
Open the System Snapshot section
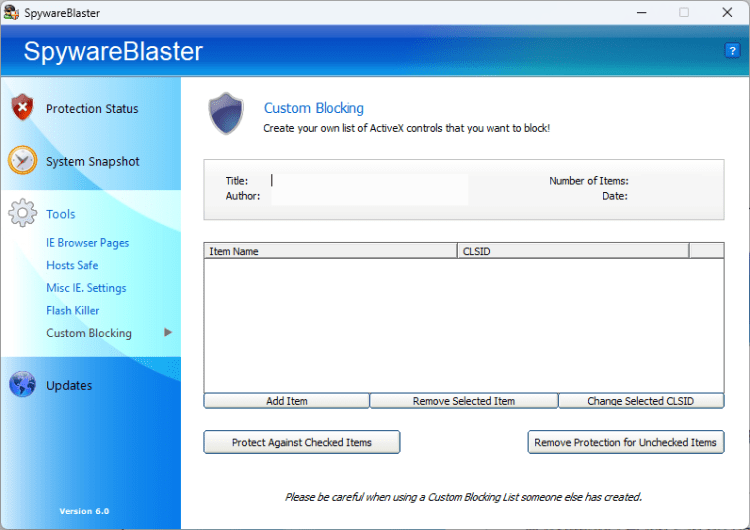coord(93,162)
